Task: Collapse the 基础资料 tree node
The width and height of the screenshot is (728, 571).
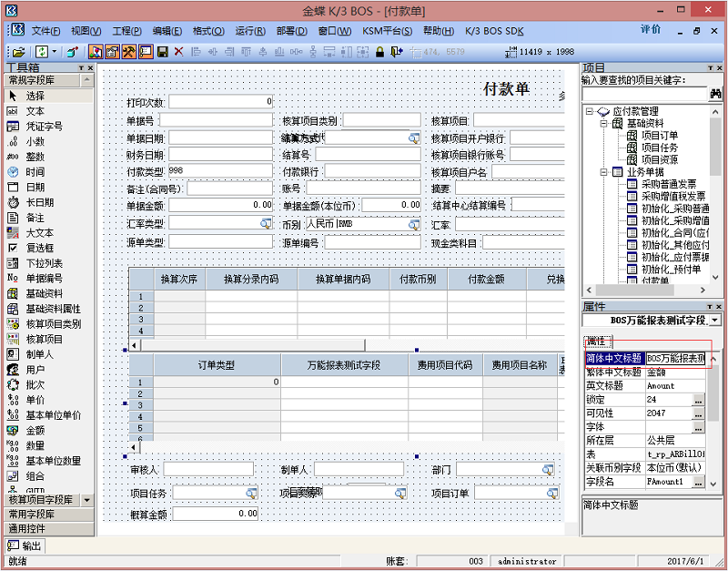Action: pos(603,124)
